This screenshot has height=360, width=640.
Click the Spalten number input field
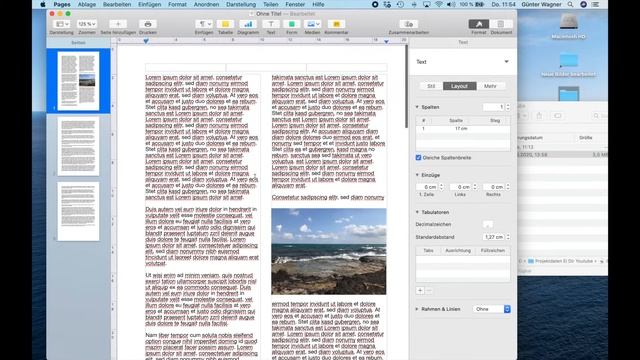pos(494,107)
